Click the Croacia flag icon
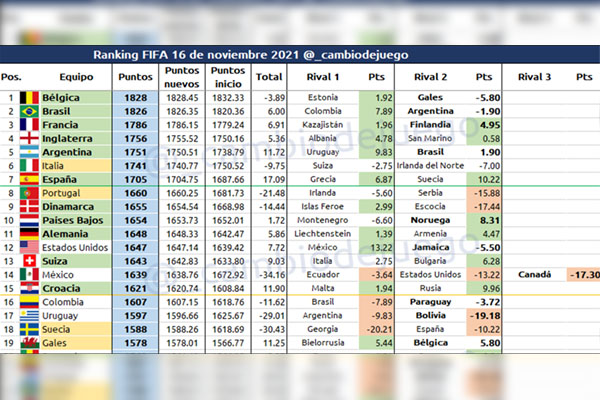The width and height of the screenshot is (600, 400). coord(29,288)
